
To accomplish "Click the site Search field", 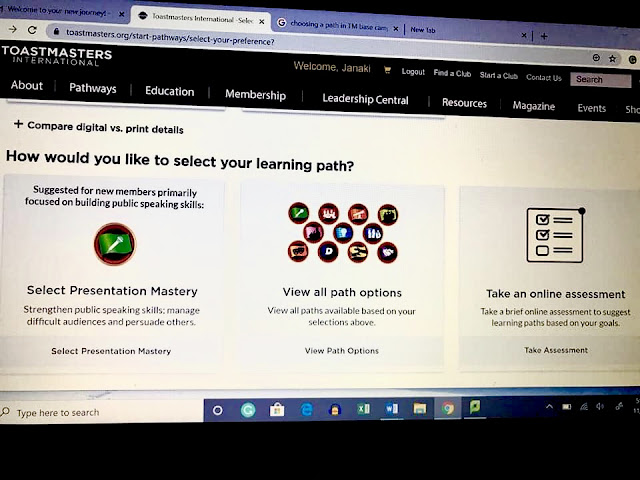I will pos(600,80).
